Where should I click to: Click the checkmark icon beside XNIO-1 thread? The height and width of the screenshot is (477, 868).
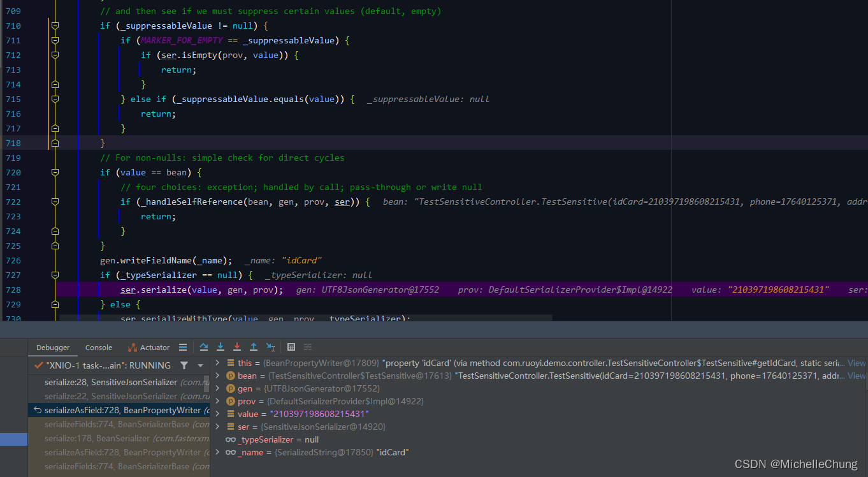pyautogui.click(x=38, y=365)
